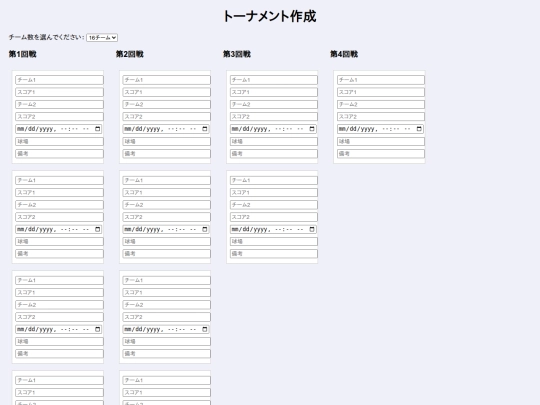
Task: Focus チーム2 field in 第4回戦 match
Action: click(381, 104)
